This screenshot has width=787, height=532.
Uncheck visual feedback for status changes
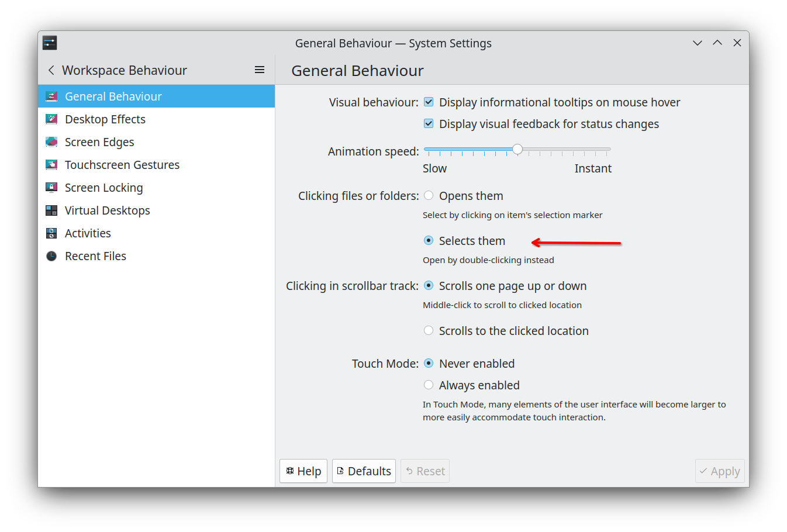coord(429,124)
